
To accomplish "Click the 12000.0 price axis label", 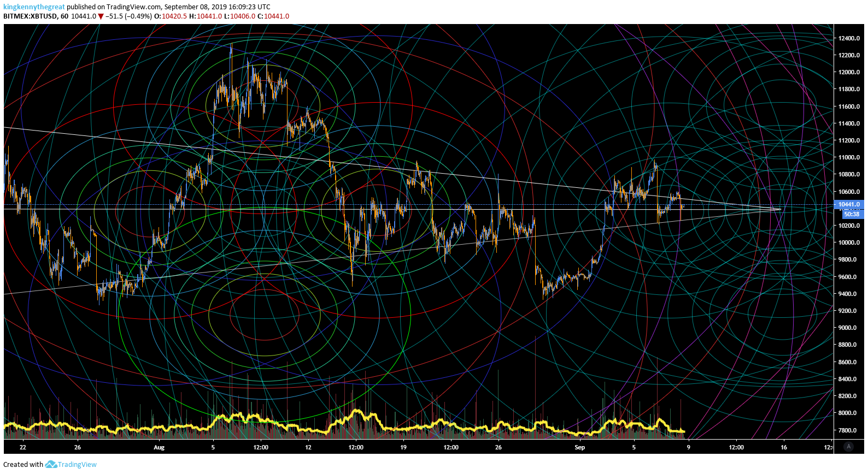I will (x=849, y=72).
